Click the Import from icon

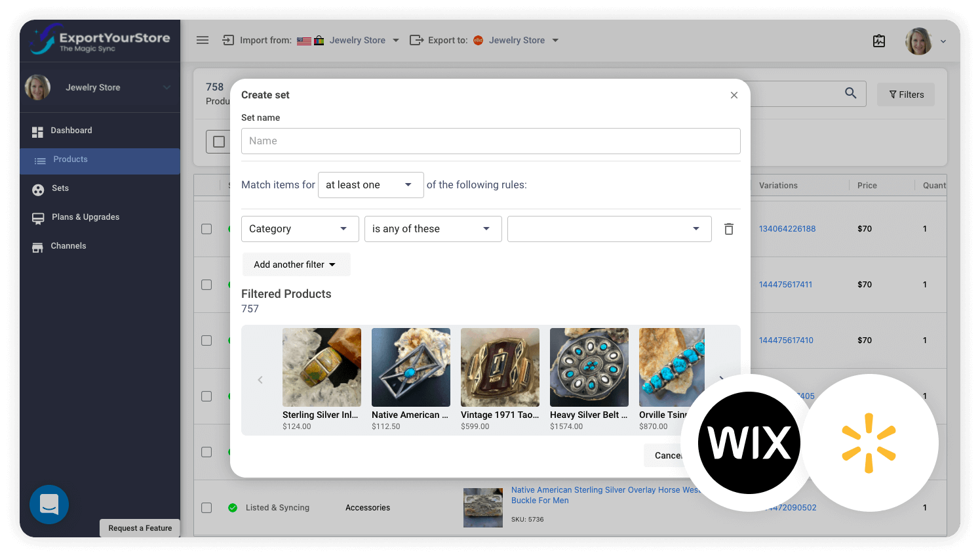[227, 40]
